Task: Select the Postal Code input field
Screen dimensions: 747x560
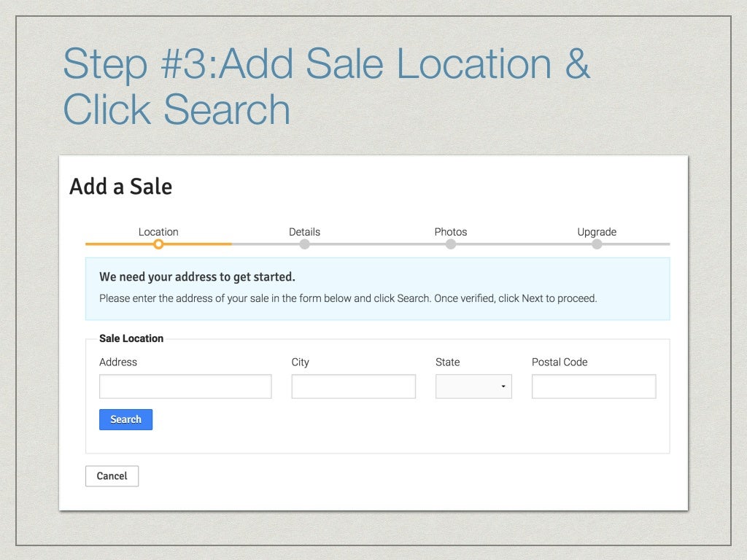Action: click(x=594, y=386)
